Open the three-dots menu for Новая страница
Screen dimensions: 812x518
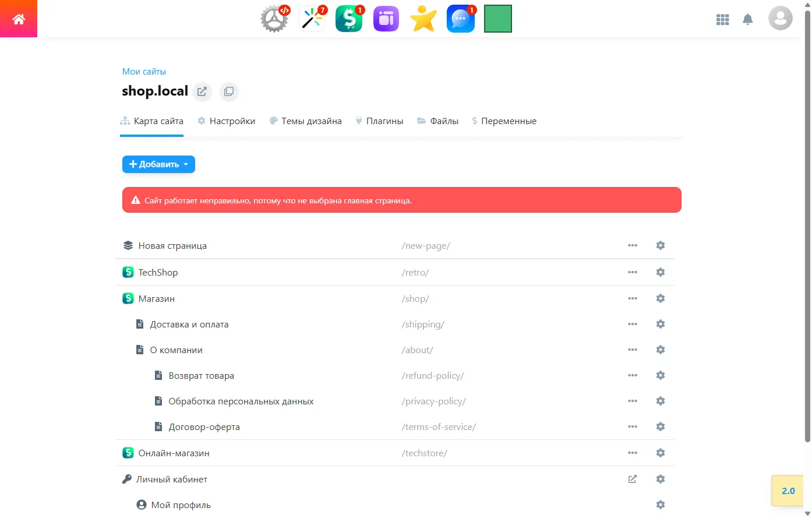pyautogui.click(x=633, y=246)
